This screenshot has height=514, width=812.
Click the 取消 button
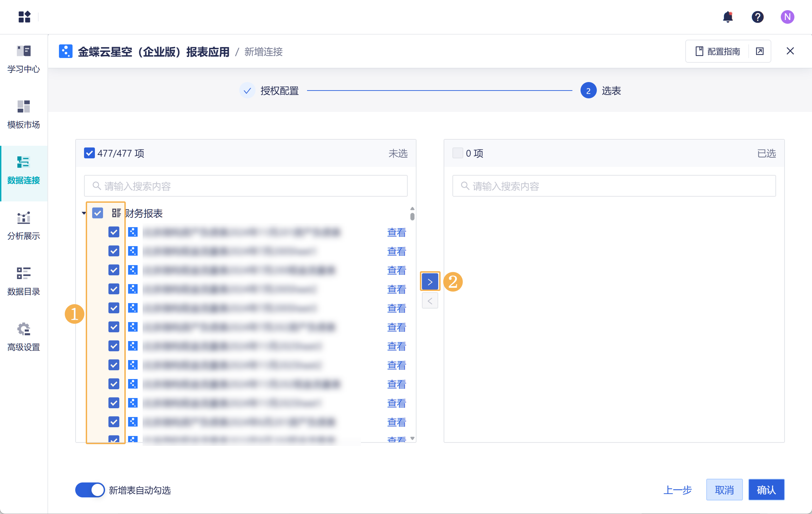tap(724, 490)
